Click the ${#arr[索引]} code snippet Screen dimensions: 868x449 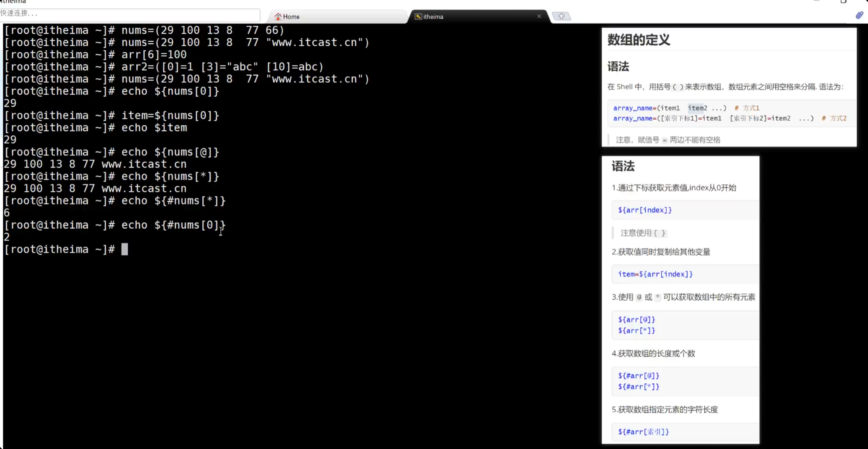[x=643, y=432]
